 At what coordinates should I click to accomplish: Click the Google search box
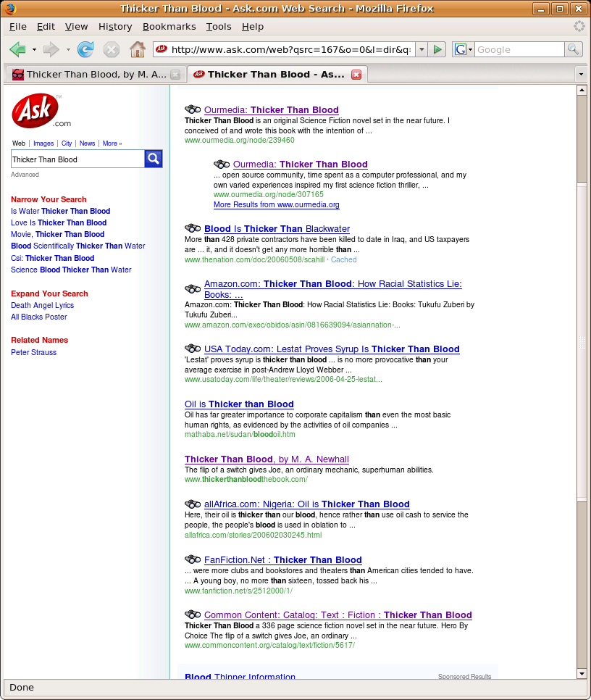coord(519,49)
